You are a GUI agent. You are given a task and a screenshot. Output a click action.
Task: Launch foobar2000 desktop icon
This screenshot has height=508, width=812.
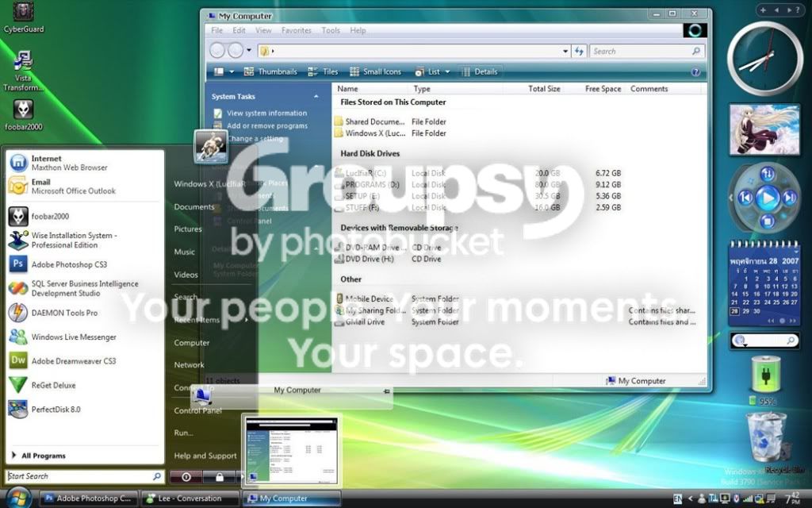point(23,114)
